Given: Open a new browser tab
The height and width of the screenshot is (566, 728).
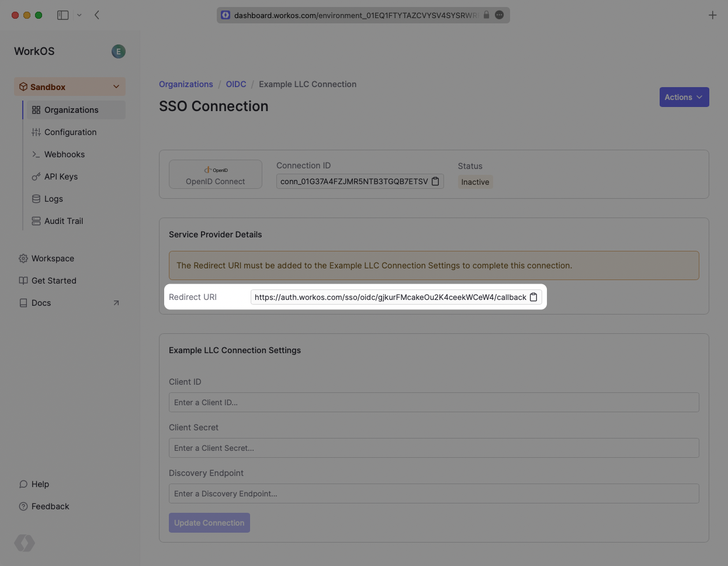Looking at the screenshot, I should [x=712, y=15].
